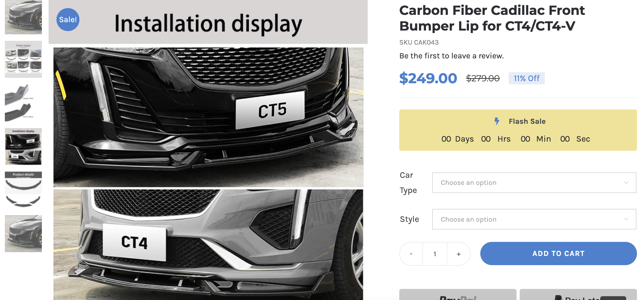Select the last car front view thumbnail
This screenshot has height=300, width=644.
[23, 234]
